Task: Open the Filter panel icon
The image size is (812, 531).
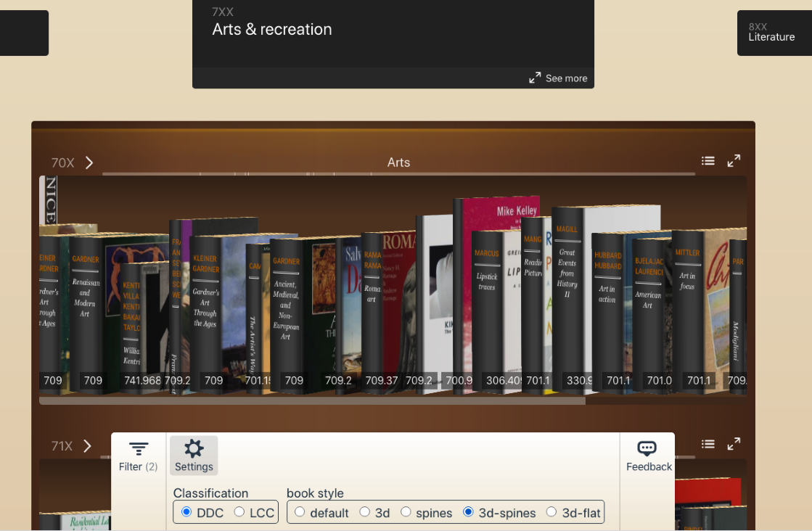Action: [x=138, y=450]
